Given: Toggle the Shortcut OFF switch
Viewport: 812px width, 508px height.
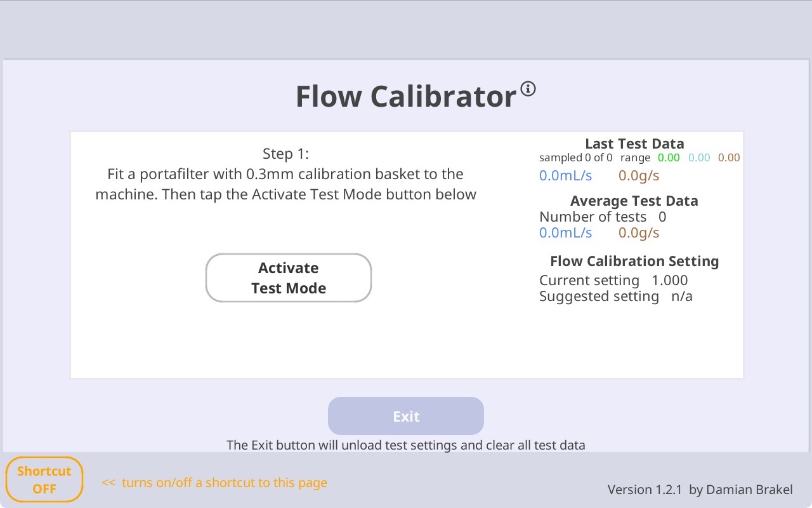Looking at the screenshot, I should click(44, 479).
